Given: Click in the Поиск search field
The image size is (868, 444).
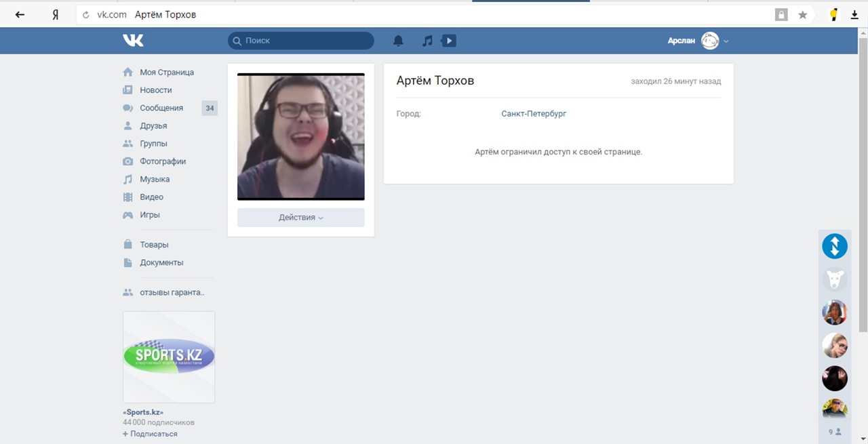Looking at the screenshot, I should click(301, 41).
